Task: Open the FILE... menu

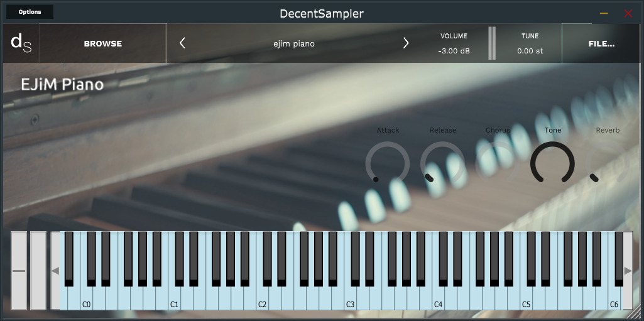Action: (x=601, y=43)
